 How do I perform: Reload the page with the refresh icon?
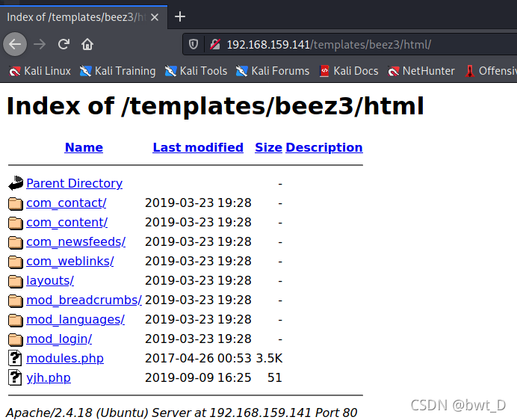(64, 44)
